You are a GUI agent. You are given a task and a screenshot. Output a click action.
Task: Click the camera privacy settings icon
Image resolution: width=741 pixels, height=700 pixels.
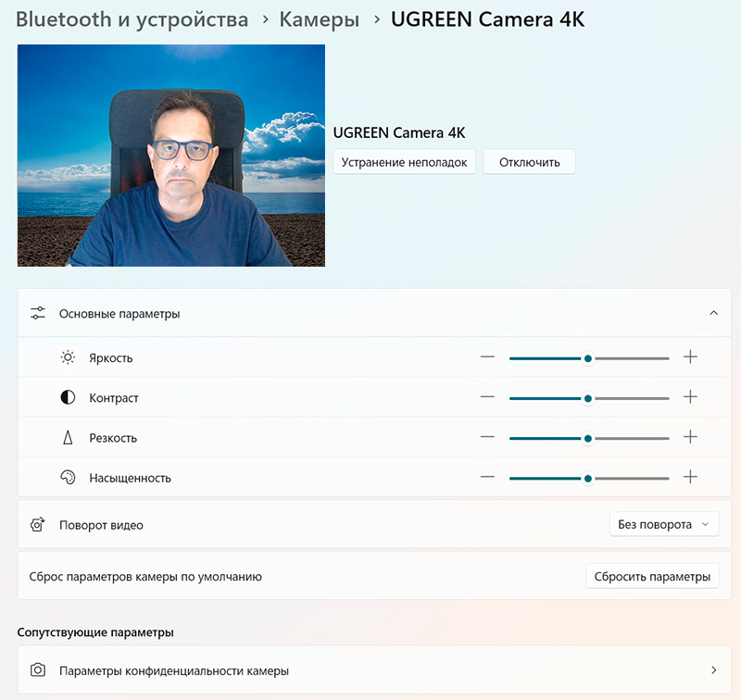[x=38, y=669]
